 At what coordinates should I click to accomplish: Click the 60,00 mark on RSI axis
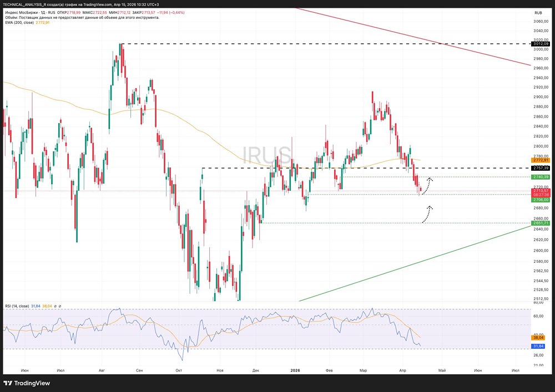click(538, 317)
